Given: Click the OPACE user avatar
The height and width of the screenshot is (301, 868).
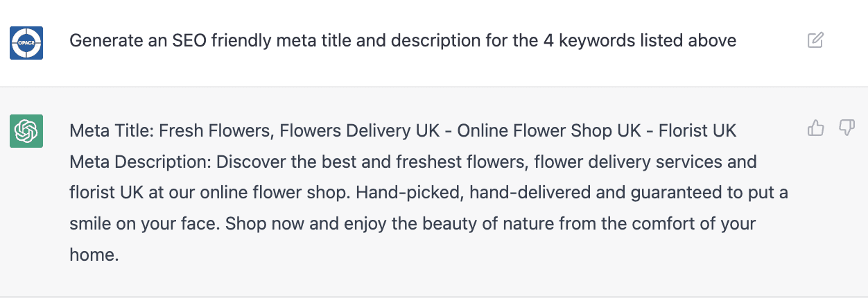Looking at the screenshot, I should (x=26, y=42).
